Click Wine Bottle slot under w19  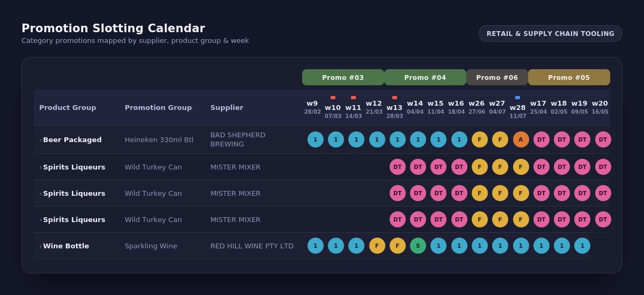point(582,246)
